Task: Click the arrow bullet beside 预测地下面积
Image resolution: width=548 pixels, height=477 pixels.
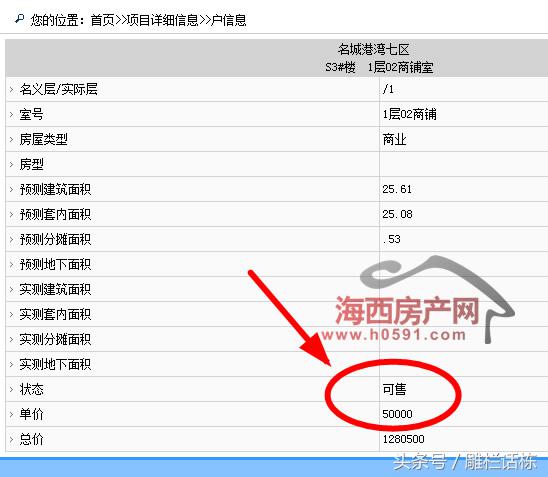Action: 12,265
